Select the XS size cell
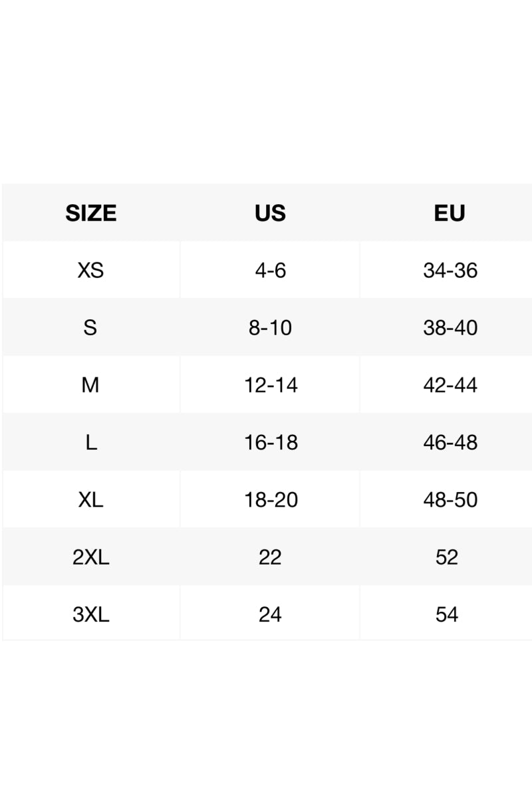This screenshot has width=532, height=798. point(91,271)
